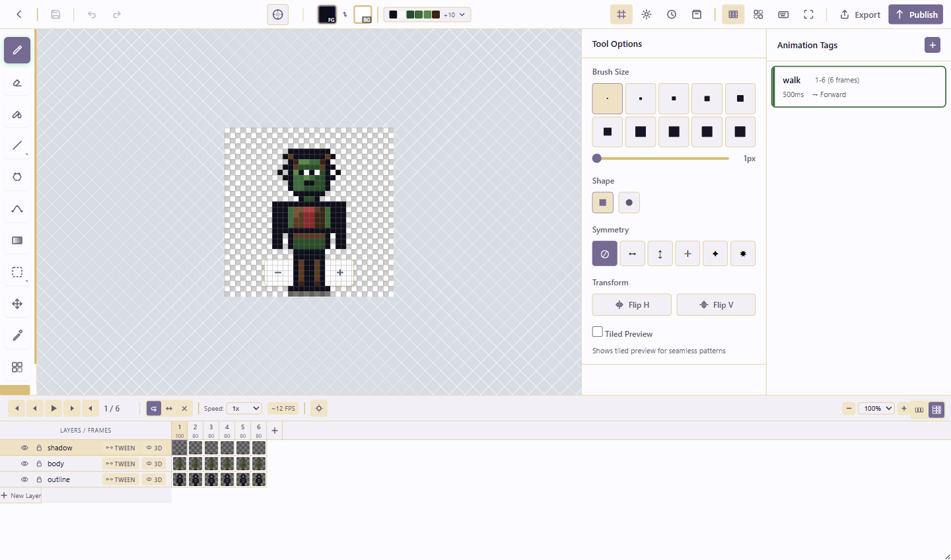Toggle the brightness sun icon

647,15
